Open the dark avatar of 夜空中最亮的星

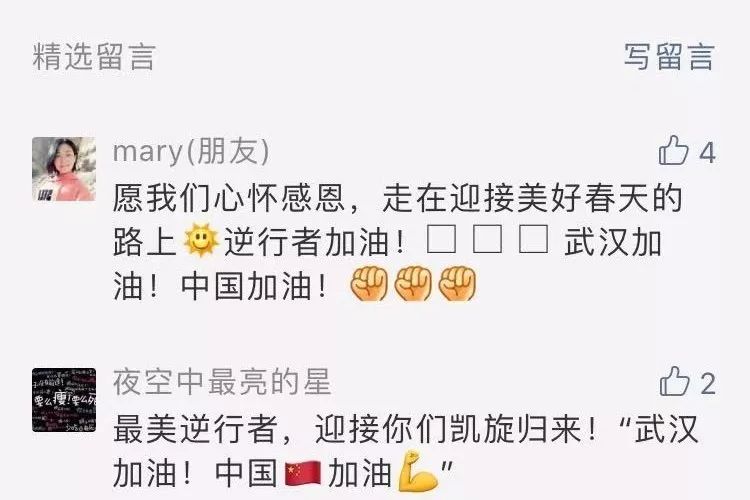tap(64, 400)
